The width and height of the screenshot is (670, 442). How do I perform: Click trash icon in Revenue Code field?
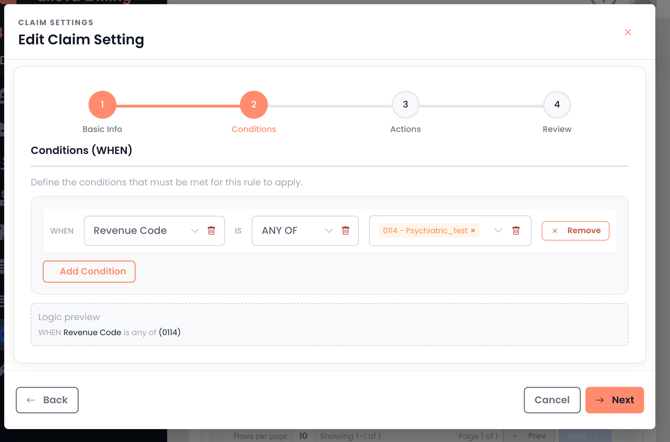click(211, 231)
